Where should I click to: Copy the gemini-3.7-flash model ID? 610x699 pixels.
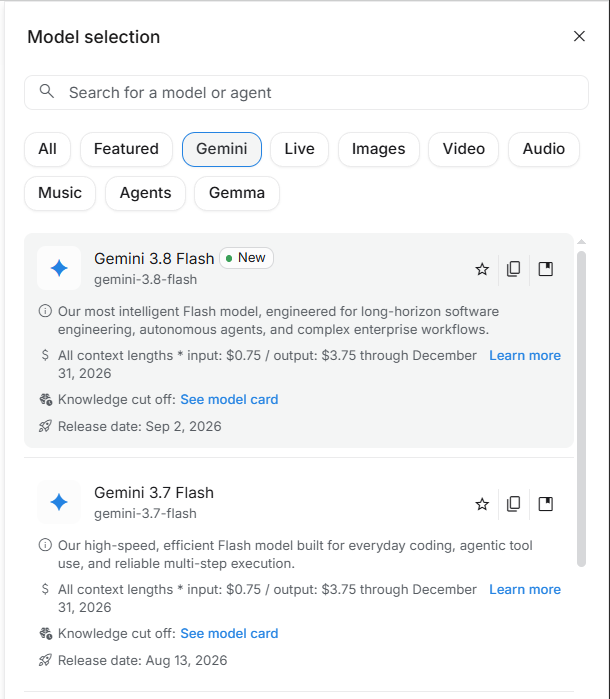514,504
